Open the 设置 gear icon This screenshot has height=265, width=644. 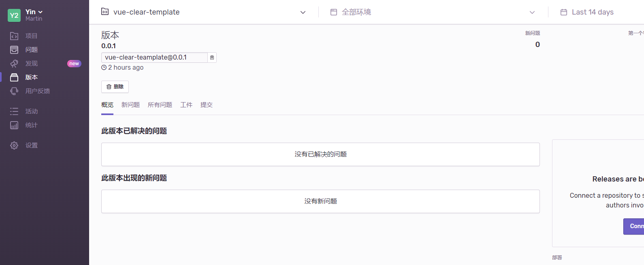14,145
